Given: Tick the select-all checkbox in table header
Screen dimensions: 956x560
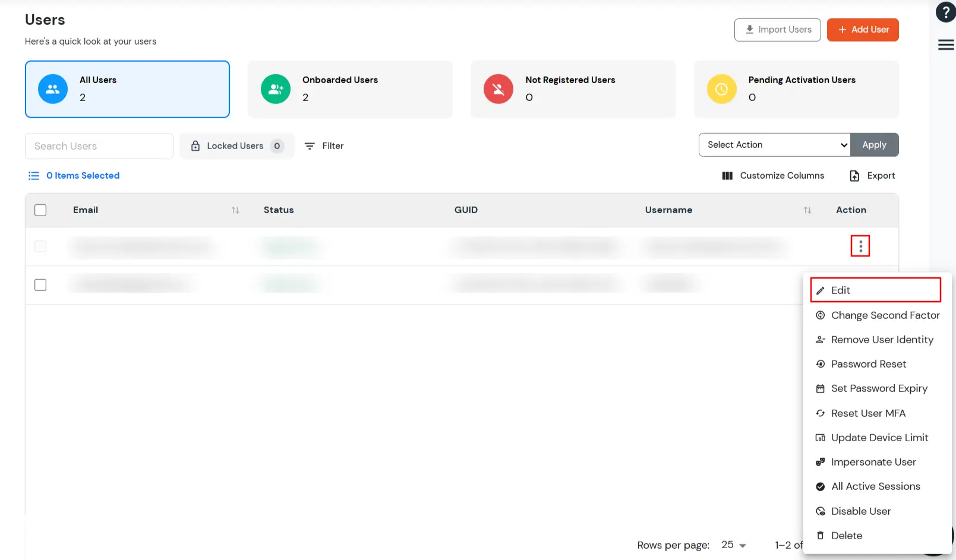Looking at the screenshot, I should pos(40,210).
